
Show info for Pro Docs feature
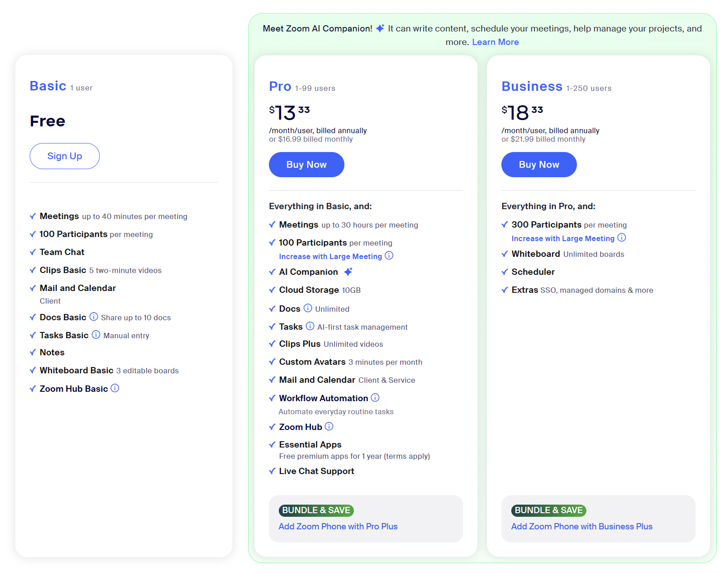coord(308,308)
